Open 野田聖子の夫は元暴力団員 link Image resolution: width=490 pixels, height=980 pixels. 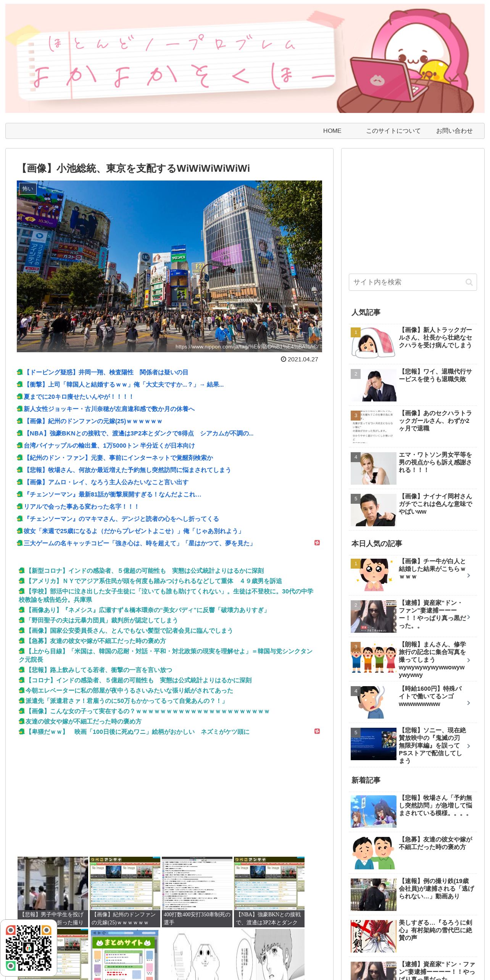coord(102,620)
